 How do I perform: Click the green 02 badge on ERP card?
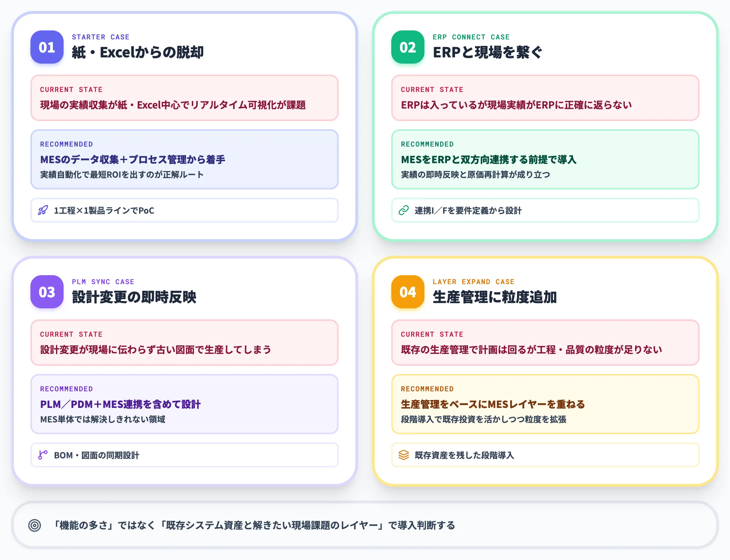pos(408,48)
